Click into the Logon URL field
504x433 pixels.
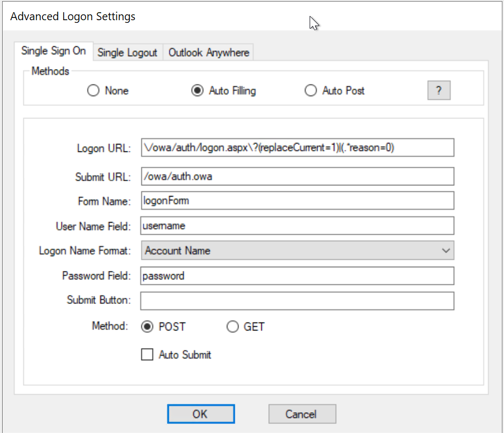297,148
